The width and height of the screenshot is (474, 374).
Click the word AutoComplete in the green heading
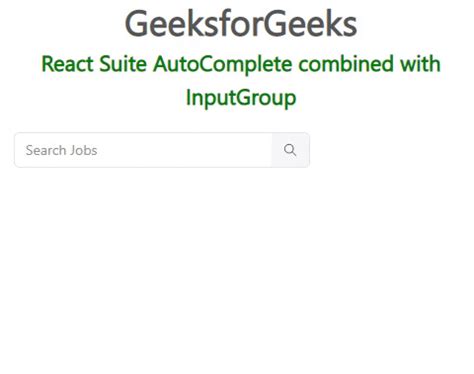(223, 64)
